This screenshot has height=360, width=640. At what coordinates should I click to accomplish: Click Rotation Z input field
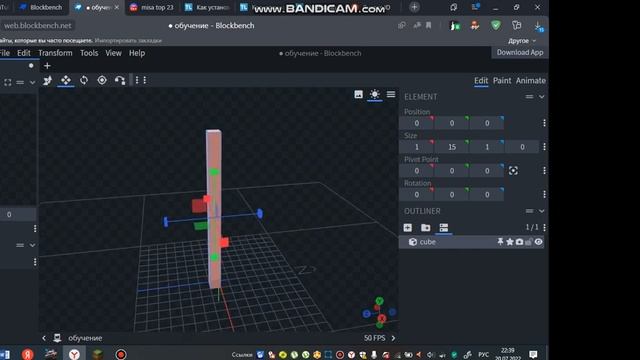point(487,194)
